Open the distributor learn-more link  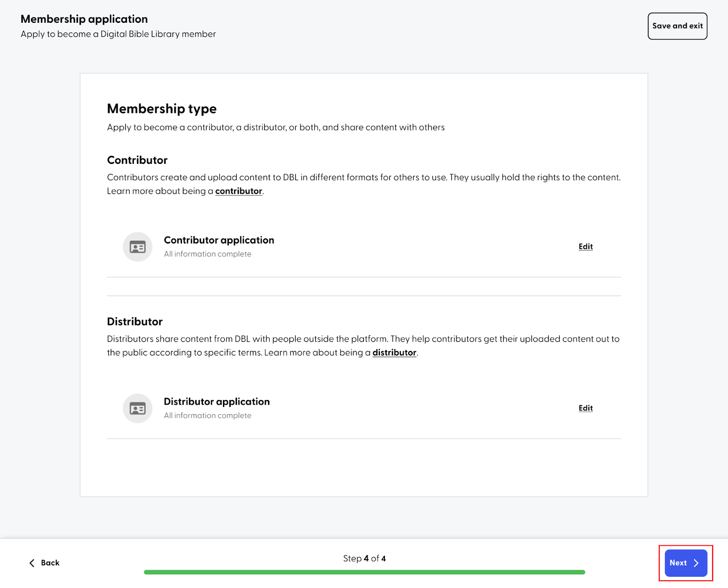coord(394,353)
